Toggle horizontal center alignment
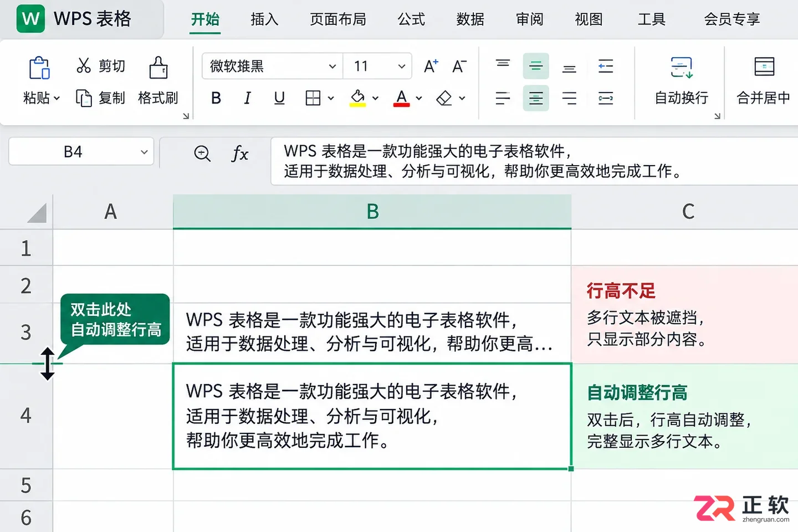The height and width of the screenshot is (532, 798). (x=536, y=98)
